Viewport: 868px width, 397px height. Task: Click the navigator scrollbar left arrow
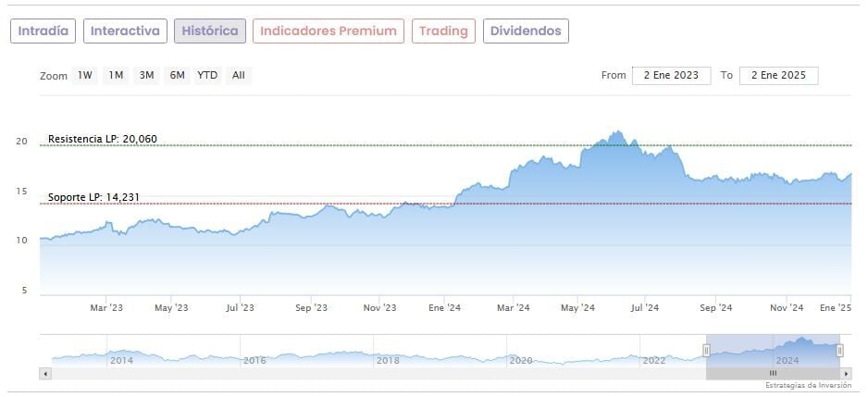click(44, 373)
